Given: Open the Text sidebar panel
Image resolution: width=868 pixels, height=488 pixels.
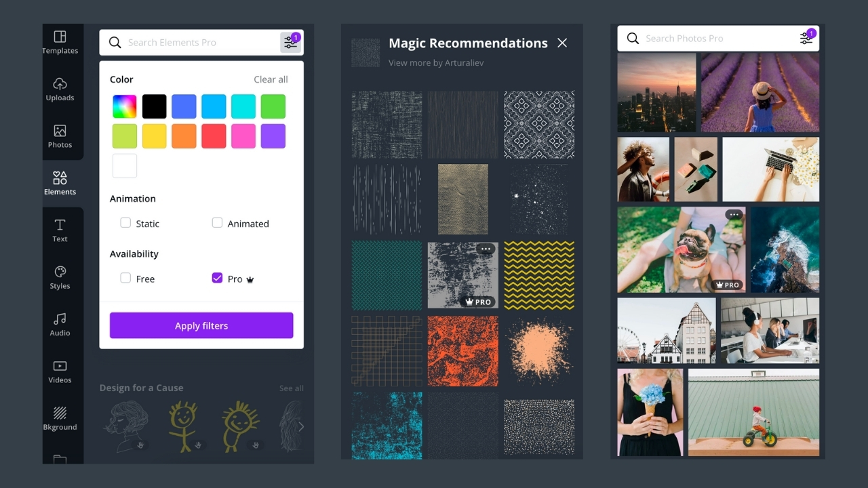Looking at the screenshot, I should [x=60, y=230].
